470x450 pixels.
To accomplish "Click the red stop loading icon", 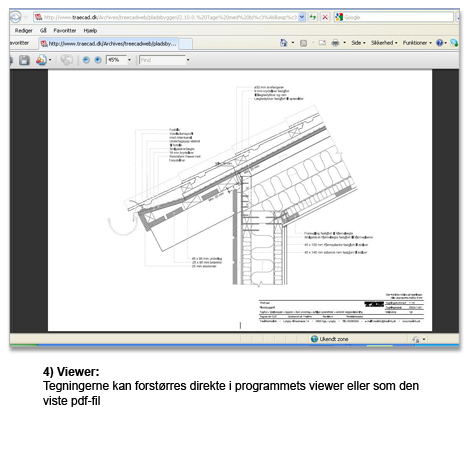I will coord(325,17).
